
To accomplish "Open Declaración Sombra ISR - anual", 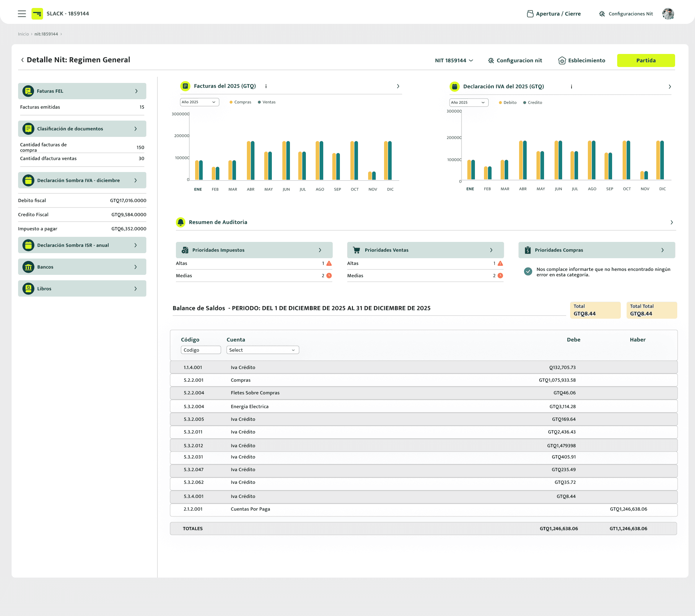I will (x=82, y=245).
